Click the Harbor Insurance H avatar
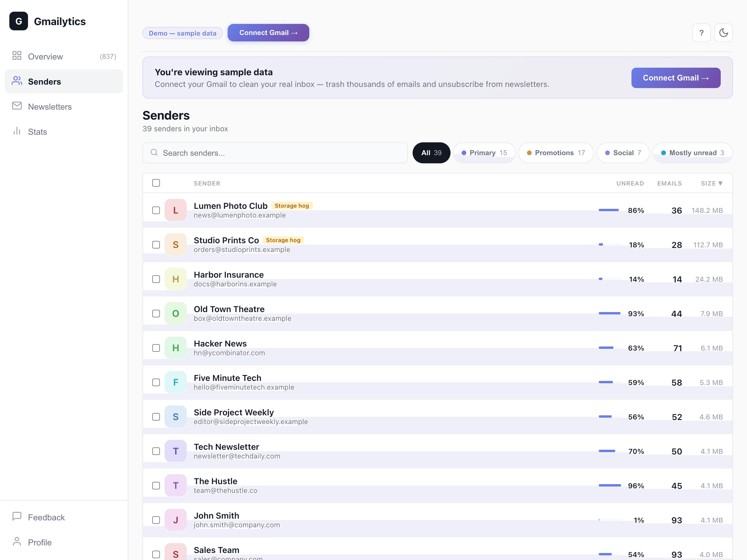The height and width of the screenshot is (560, 747). [176, 279]
